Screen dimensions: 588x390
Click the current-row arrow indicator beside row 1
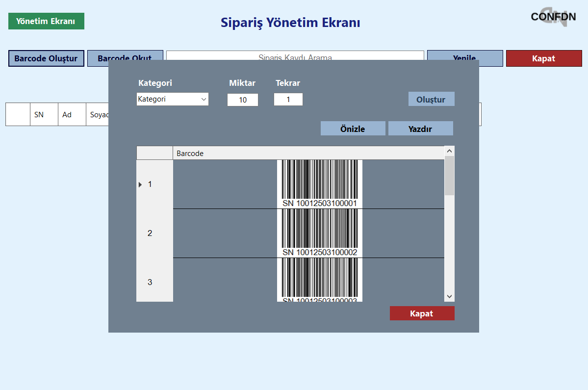(x=140, y=184)
